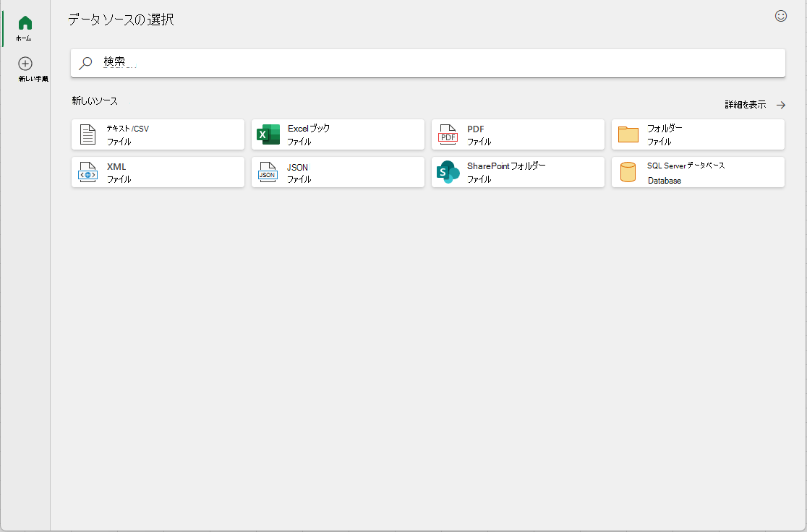Click the XML file icon
This screenshot has width=807, height=532.
(88, 172)
